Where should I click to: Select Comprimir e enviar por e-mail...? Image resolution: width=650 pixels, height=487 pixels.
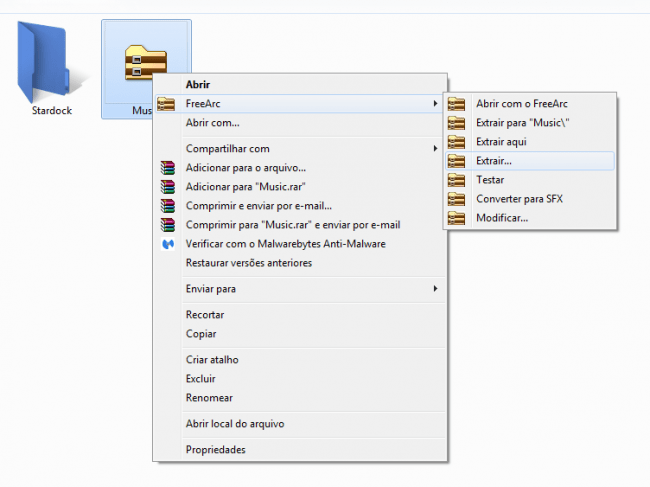pos(258,206)
